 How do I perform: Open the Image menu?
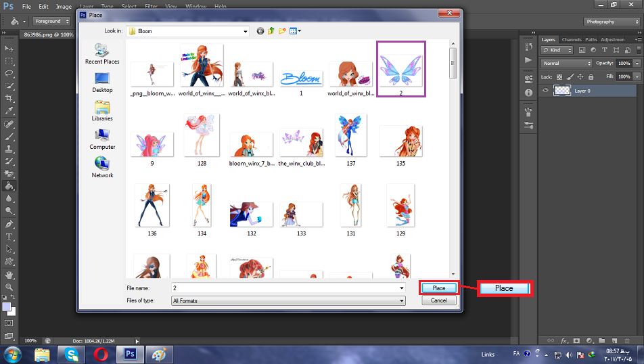click(x=64, y=7)
